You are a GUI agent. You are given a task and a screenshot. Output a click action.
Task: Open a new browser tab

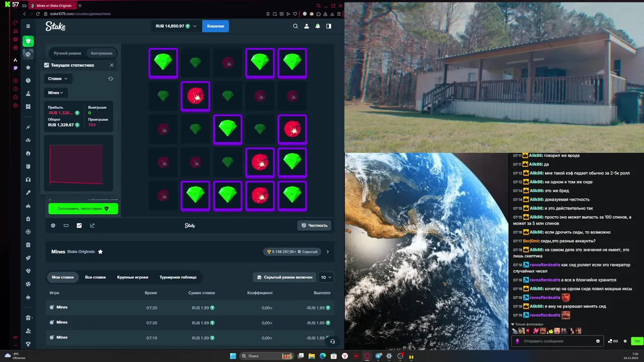click(79, 6)
